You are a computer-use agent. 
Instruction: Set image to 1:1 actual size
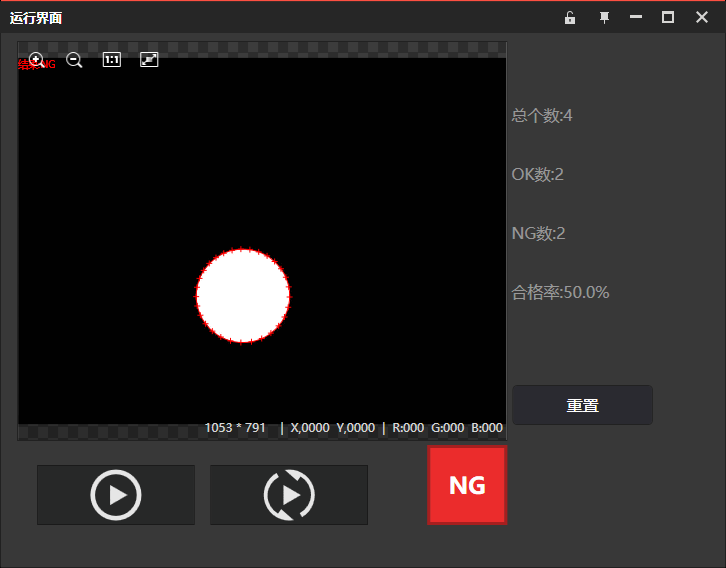(x=112, y=60)
